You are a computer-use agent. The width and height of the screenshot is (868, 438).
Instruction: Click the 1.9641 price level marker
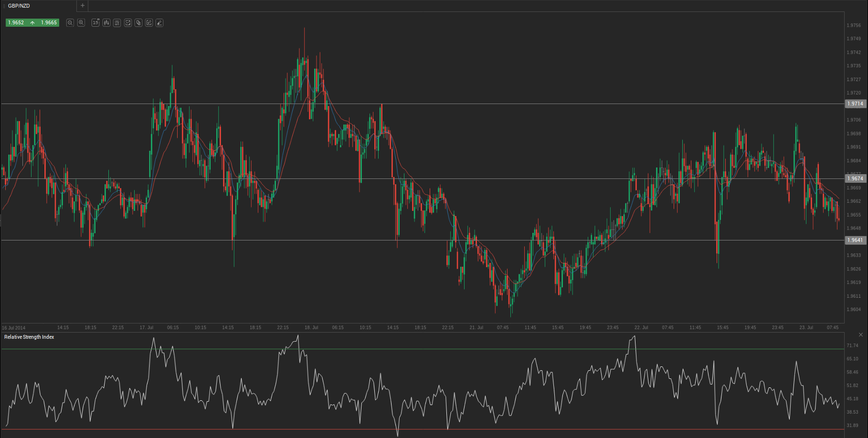[855, 240]
